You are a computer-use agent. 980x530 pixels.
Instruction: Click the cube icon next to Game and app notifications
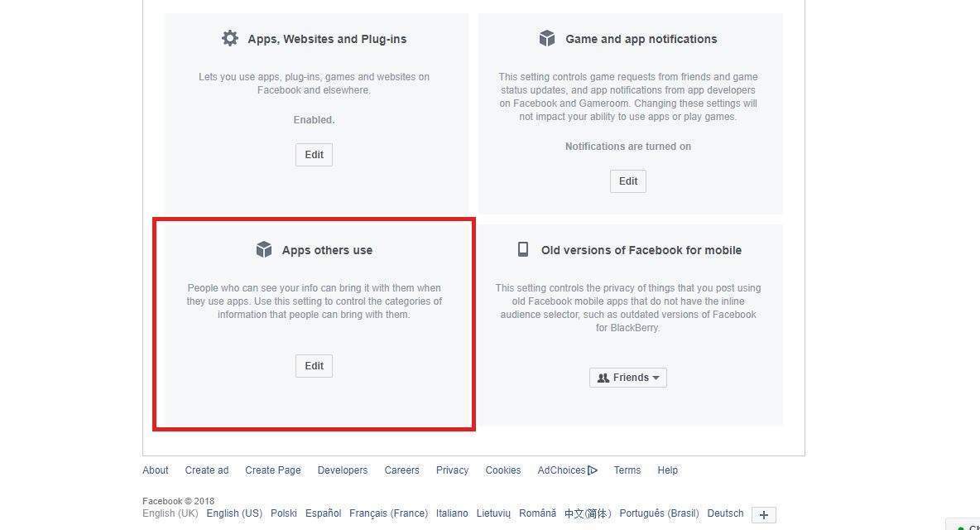(547, 38)
